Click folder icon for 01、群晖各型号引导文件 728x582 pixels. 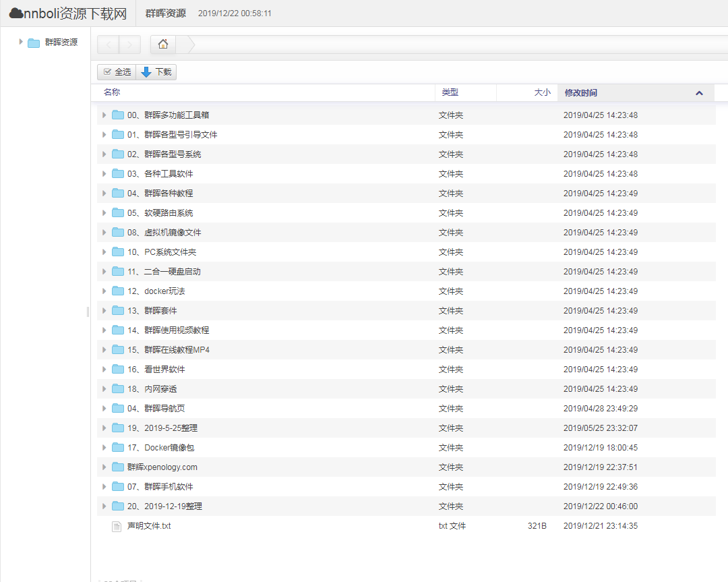pos(118,134)
